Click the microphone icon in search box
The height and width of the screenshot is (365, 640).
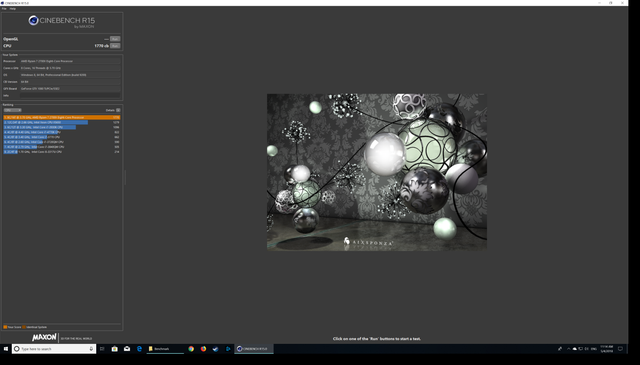(x=91, y=349)
